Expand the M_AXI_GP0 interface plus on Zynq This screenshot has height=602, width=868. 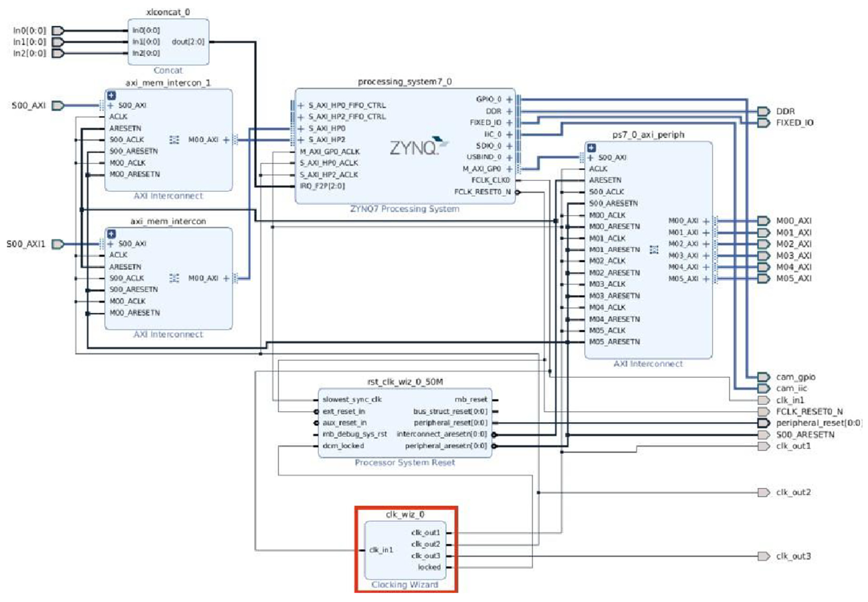(x=509, y=169)
